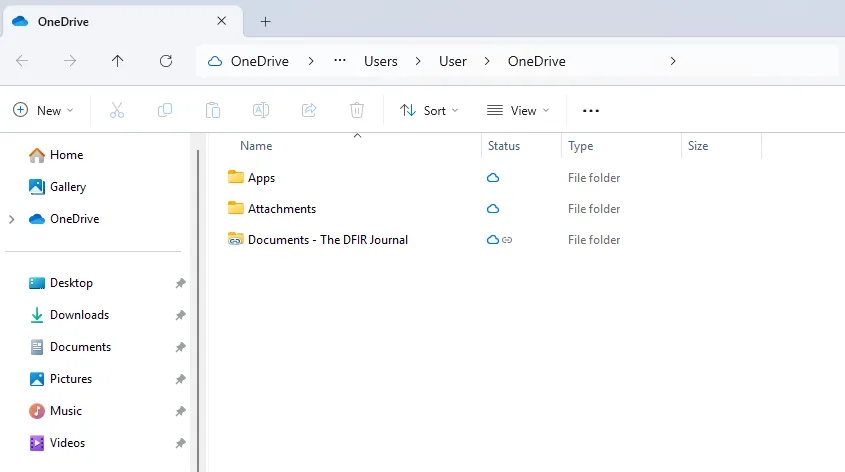
Task: Close the OneDrive tab
Action: pos(221,21)
